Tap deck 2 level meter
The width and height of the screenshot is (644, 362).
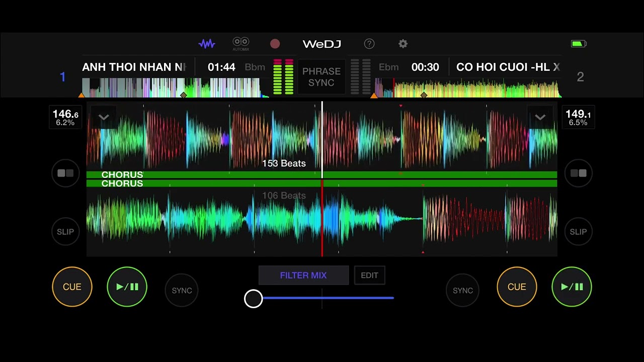(x=360, y=76)
